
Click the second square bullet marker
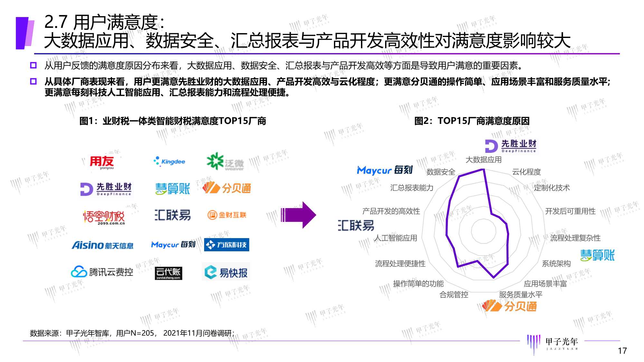click(33, 81)
